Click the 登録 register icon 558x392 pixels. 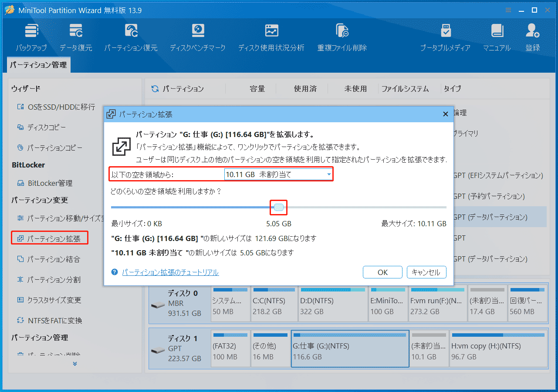[x=532, y=37]
